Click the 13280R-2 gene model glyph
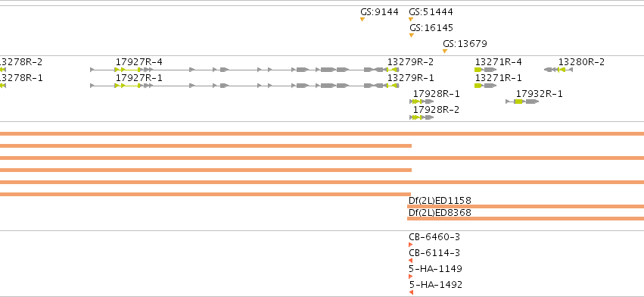 click(x=558, y=70)
